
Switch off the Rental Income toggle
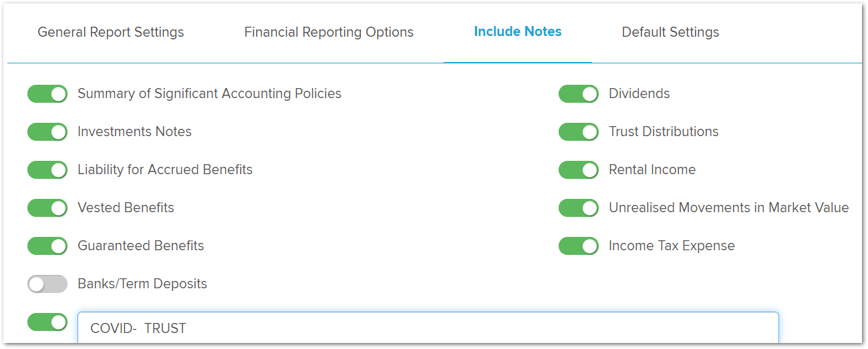(x=579, y=170)
